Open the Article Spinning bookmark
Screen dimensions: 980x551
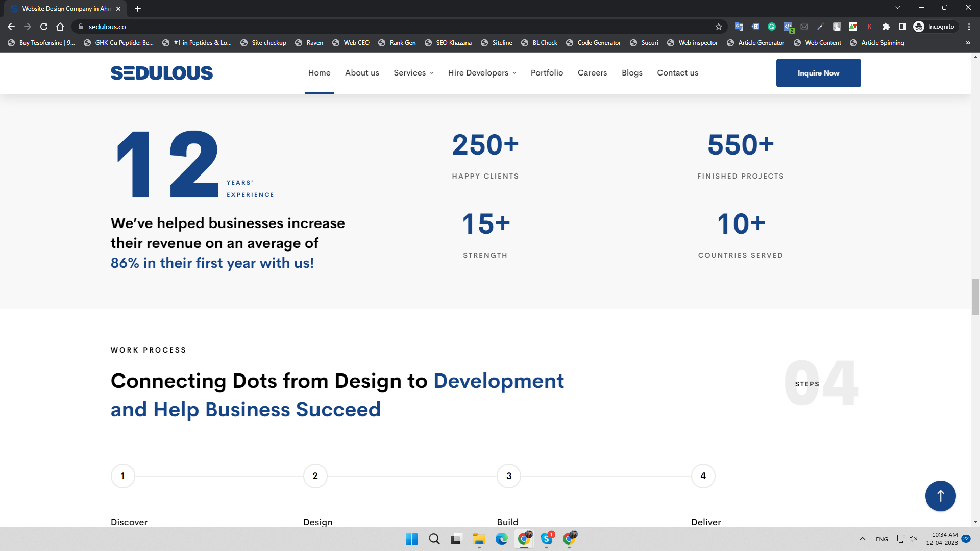click(x=877, y=43)
